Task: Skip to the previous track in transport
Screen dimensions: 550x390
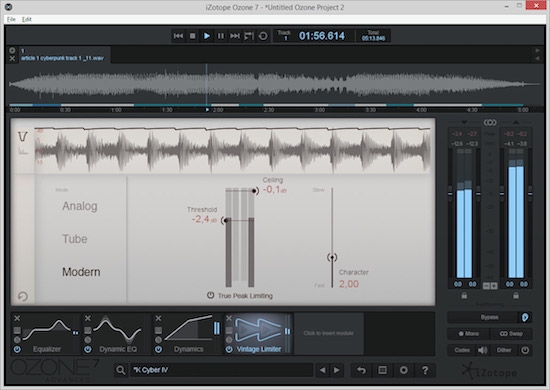Action: point(178,36)
